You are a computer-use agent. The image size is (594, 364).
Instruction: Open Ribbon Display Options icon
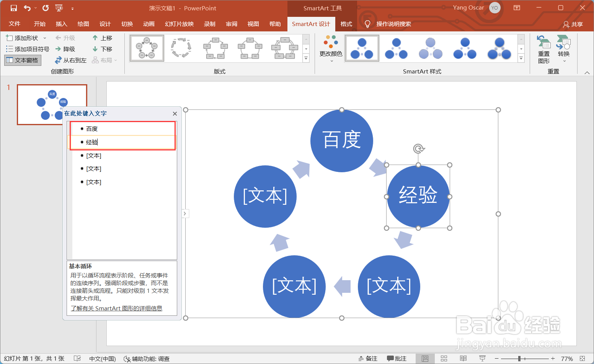(x=517, y=8)
